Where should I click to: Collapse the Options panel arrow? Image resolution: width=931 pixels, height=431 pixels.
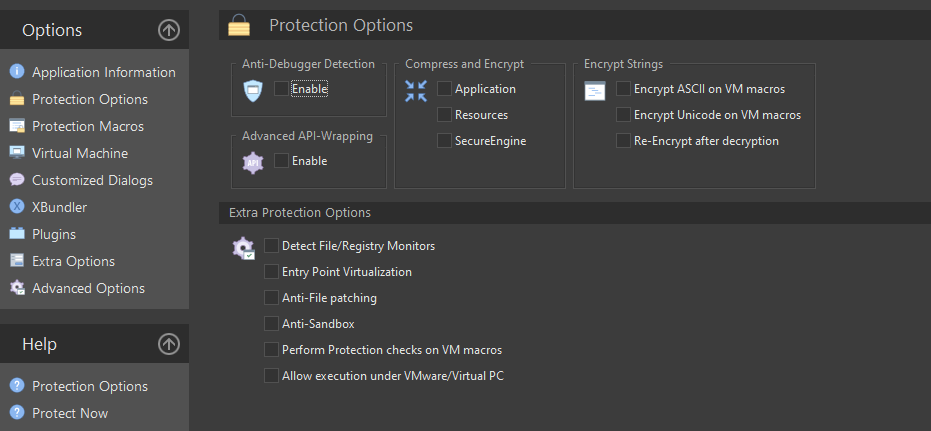point(169,30)
